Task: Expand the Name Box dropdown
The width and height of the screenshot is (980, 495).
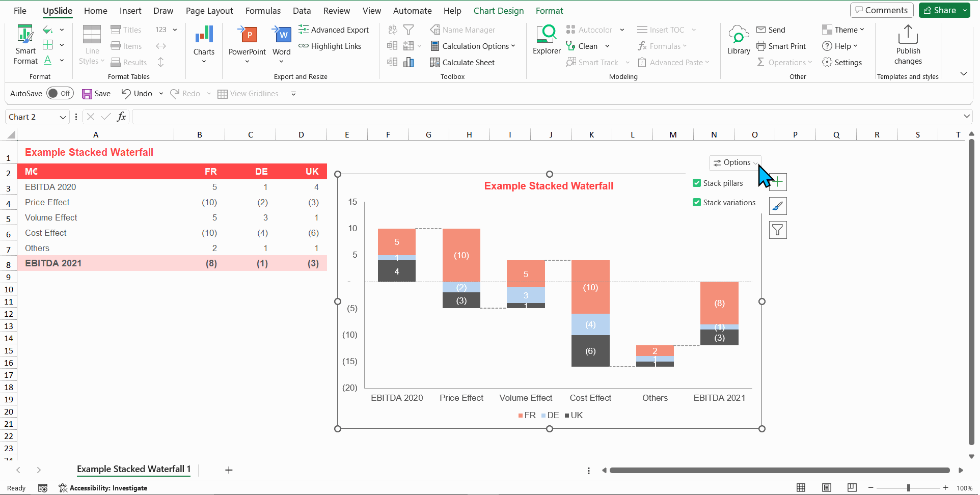Action: click(x=63, y=117)
